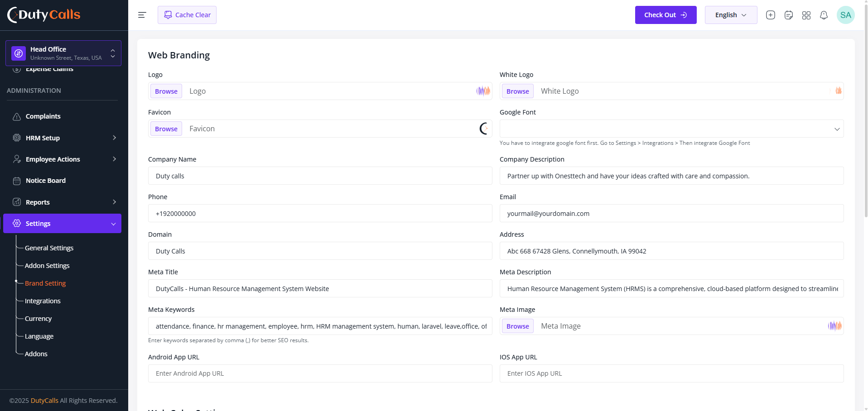Click the Settings gear icon
Image resolution: width=868 pixels, height=411 pixels.
pos(17,224)
